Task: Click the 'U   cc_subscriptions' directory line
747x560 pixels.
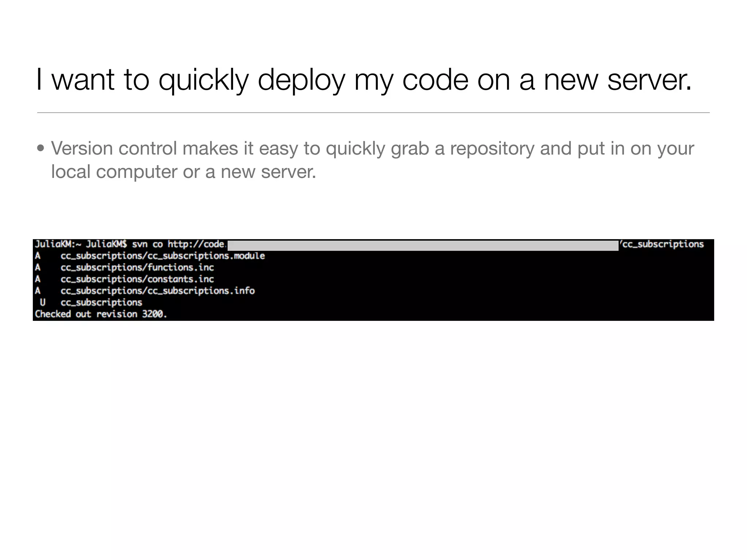Action: pos(101,302)
